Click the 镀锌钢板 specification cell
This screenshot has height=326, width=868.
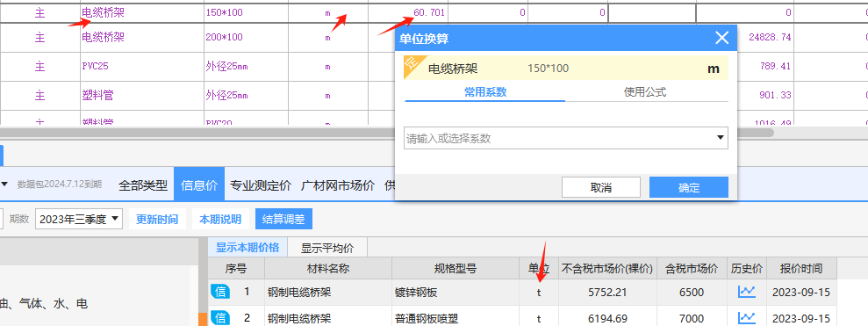click(x=455, y=293)
